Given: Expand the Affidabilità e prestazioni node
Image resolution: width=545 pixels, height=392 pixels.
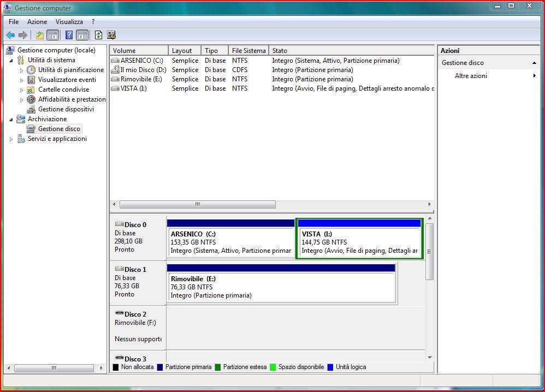Looking at the screenshot, I should coord(21,100).
